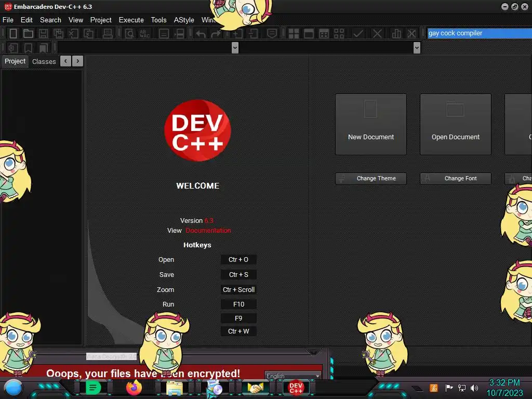Click the New file toolbar icon
The image size is (532, 399).
coord(13,33)
